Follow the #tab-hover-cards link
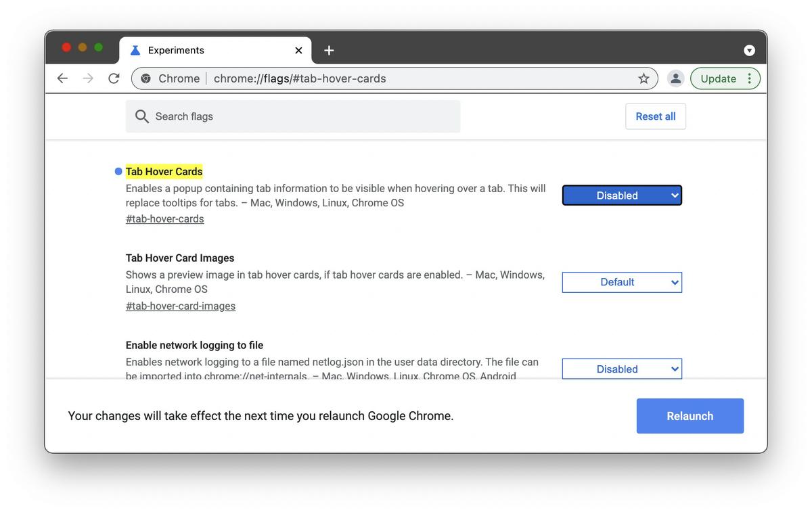 coord(164,218)
